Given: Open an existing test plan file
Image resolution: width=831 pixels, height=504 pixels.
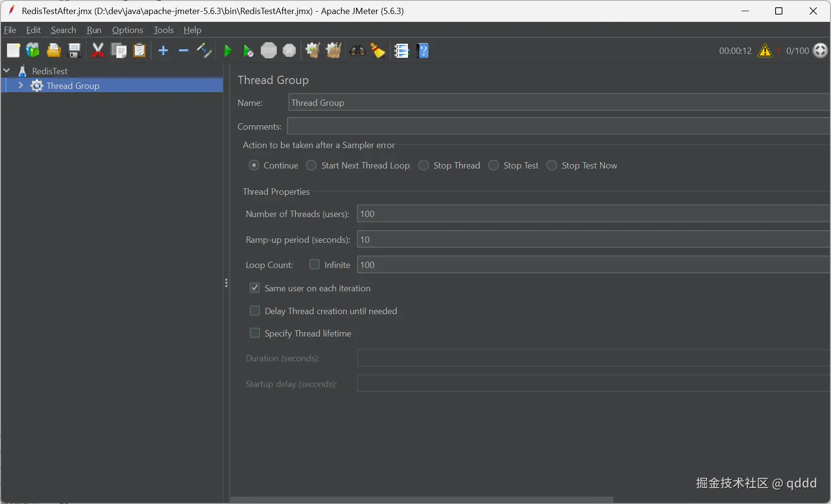Looking at the screenshot, I should (53, 50).
